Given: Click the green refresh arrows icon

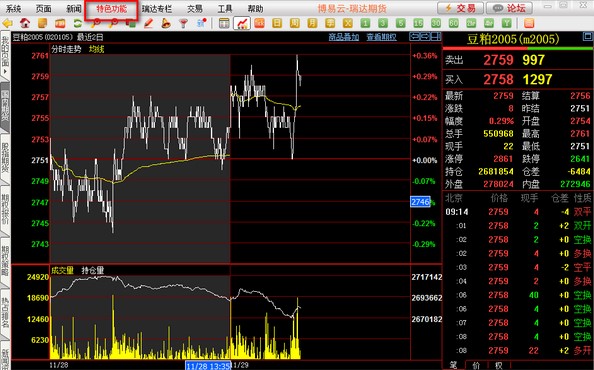Looking at the screenshot, I should coord(78,23).
